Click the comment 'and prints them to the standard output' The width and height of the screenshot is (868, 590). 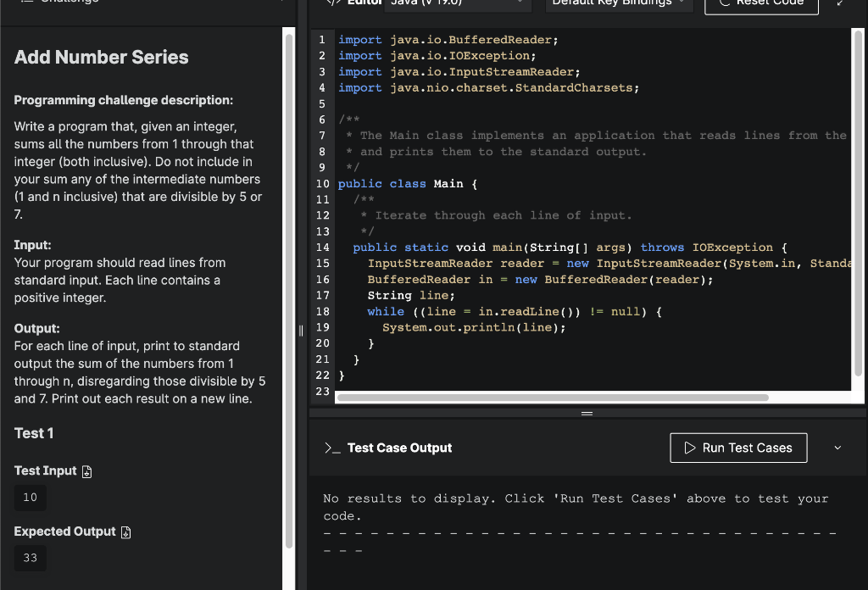coord(497,152)
